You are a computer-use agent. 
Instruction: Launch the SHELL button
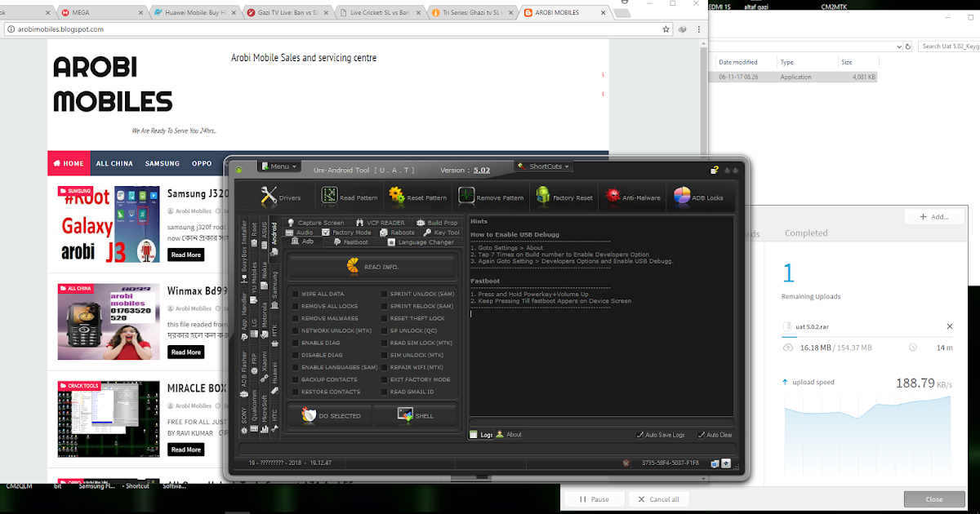pyautogui.click(x=416, y=415)
